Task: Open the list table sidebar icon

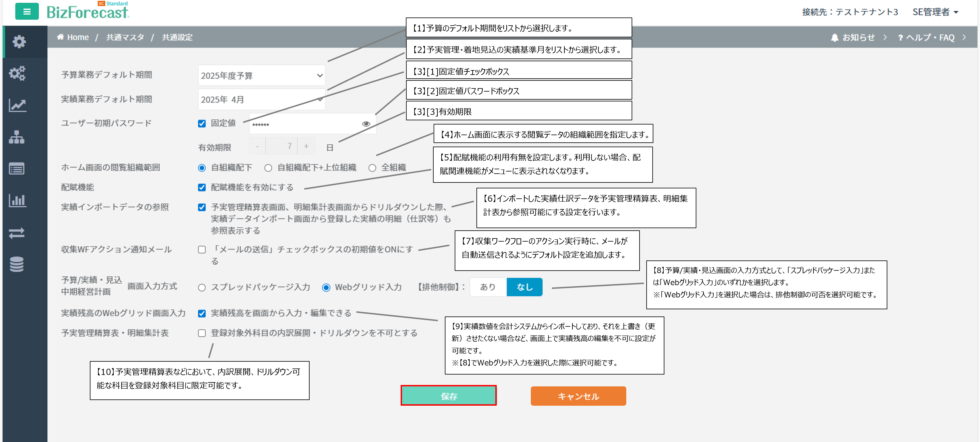Action: pos(17,169)
